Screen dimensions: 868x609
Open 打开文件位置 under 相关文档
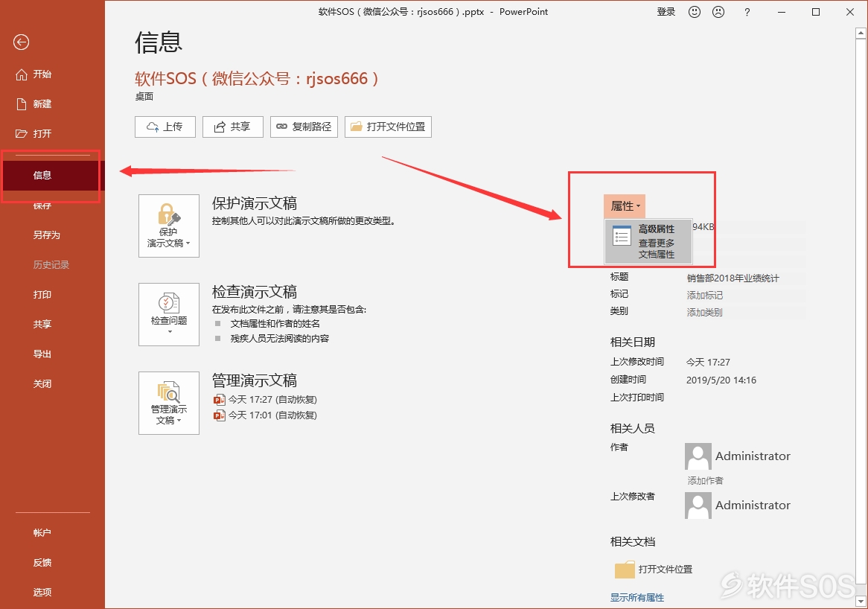[x=654, y=569]
